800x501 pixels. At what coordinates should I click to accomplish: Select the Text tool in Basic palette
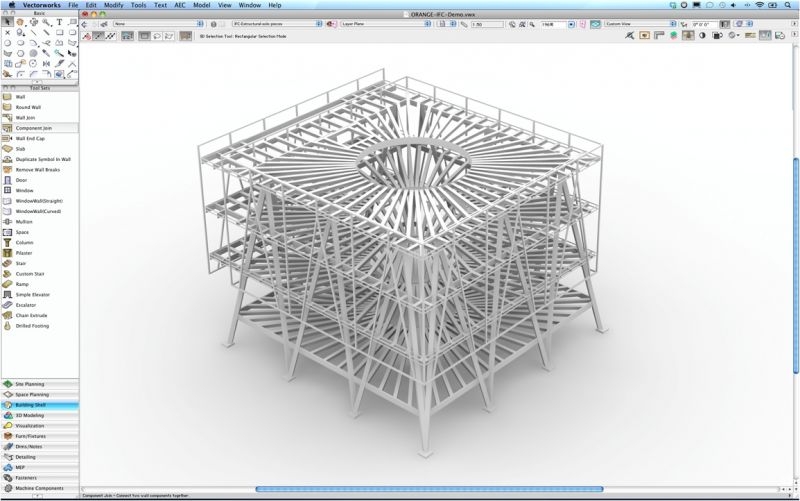(x=59, y=21)
